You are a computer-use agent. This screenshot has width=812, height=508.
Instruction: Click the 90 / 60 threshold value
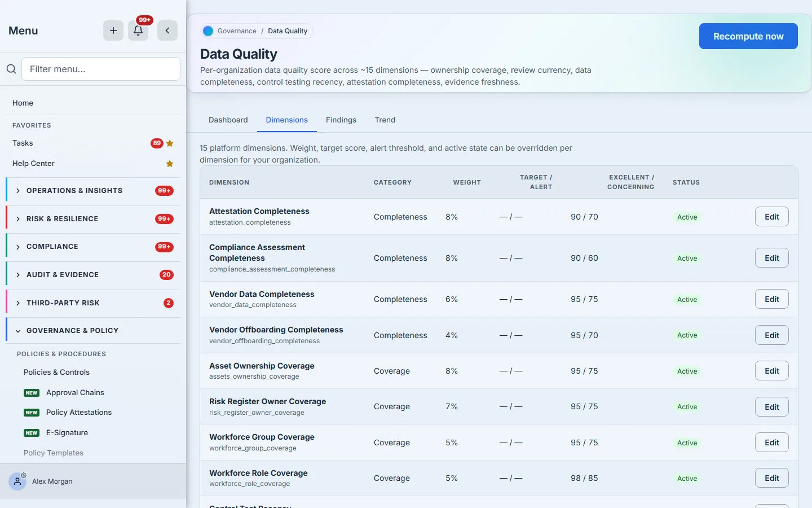coord(584,258)
